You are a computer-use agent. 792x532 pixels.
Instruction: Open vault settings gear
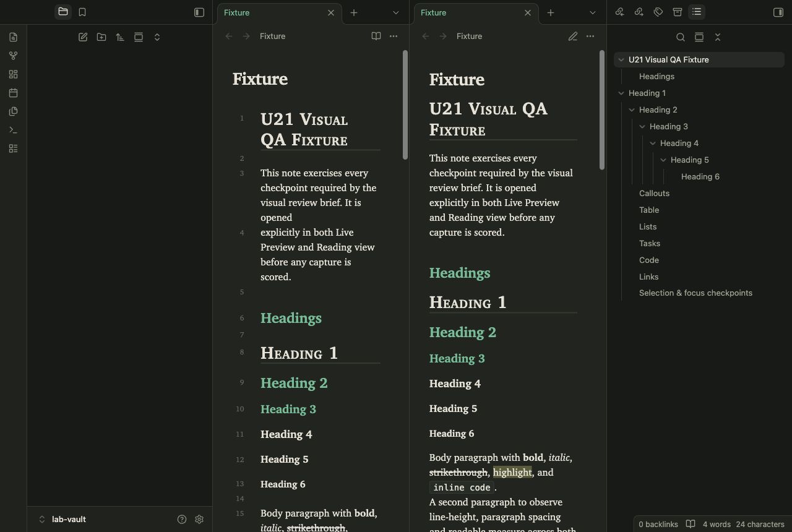click(199, 520)
